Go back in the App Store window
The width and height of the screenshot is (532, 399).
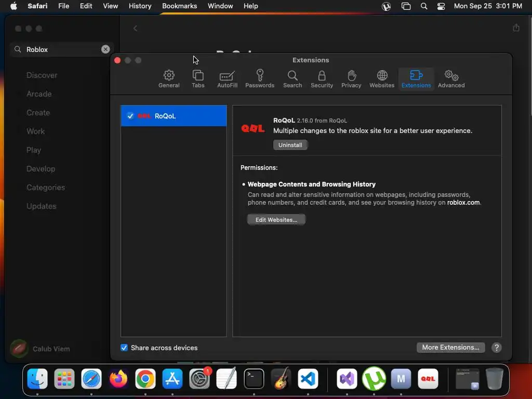click(x=135, y=28)
